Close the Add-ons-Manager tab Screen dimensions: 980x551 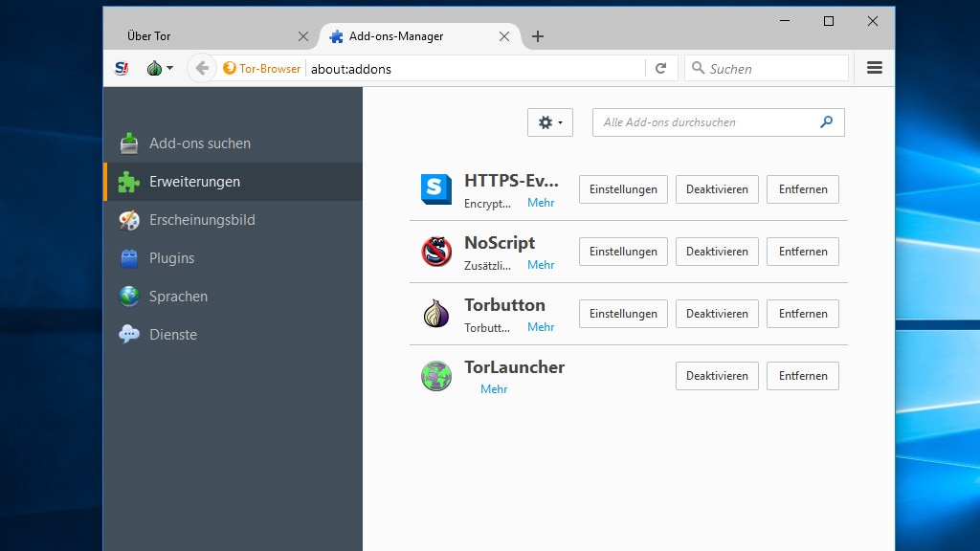(504, 36)
